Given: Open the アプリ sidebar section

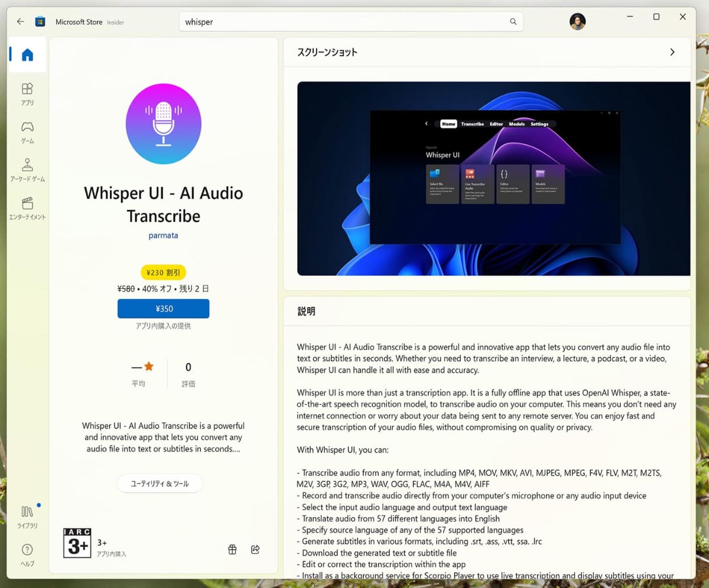Looking at the screenshot, I should [x=27, y=94].
